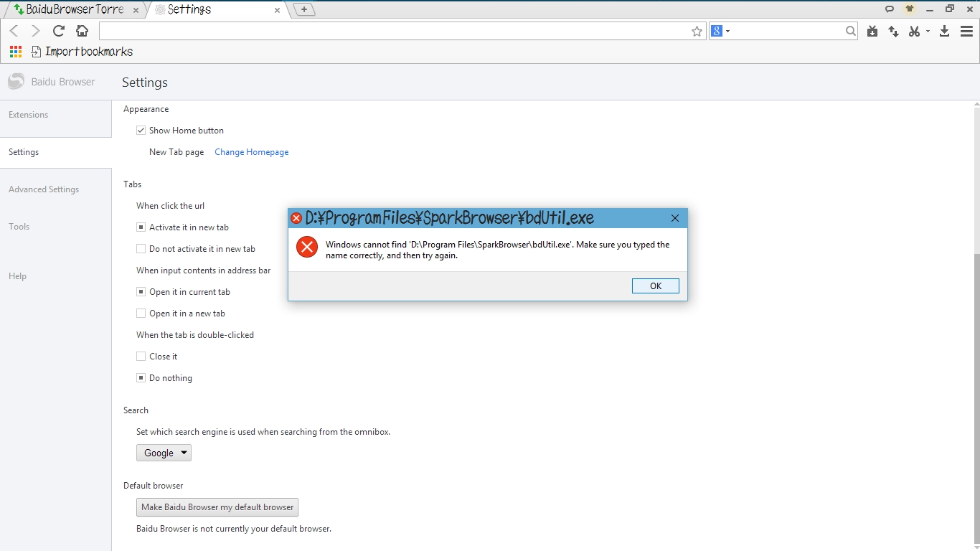Click Import bookmarks in bookmarks bar
The width and height of the screenshot is (980, 551).
(x=82, y=52)
